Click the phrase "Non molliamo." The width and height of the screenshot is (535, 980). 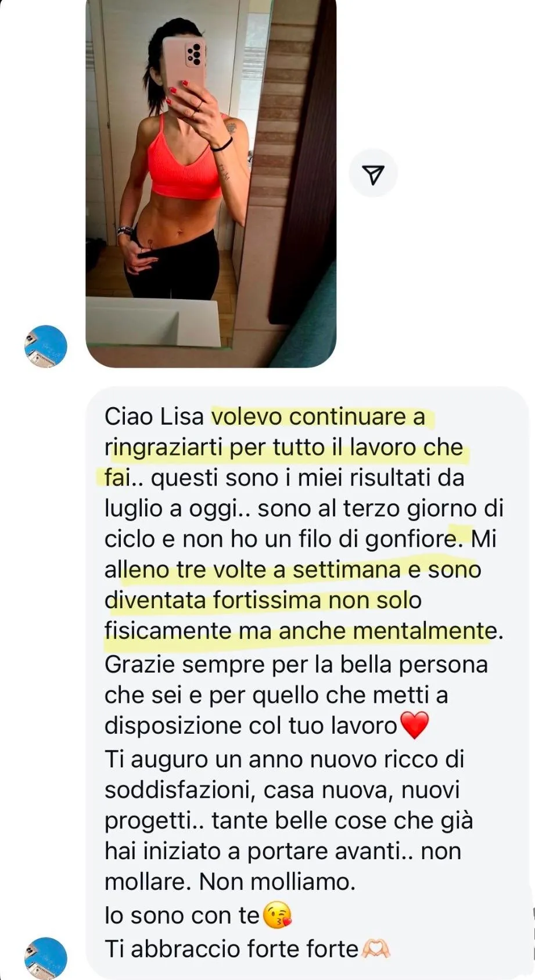277,882
